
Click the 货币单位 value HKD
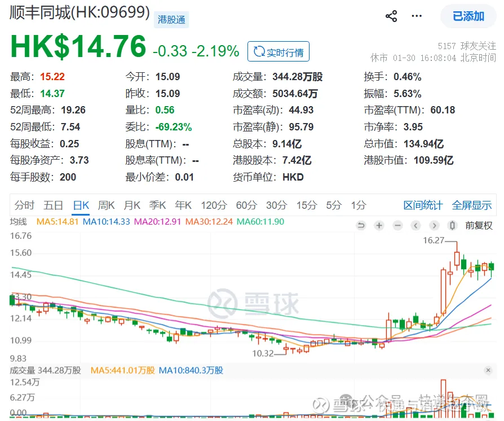coord(293,177)
